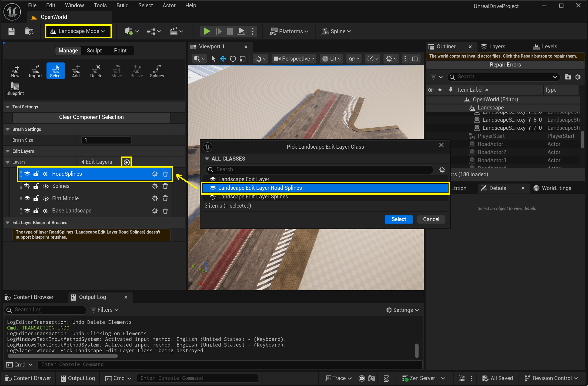
Task: Toggle visibility of Flat Middle layer
Action: (x=46, y=198)
